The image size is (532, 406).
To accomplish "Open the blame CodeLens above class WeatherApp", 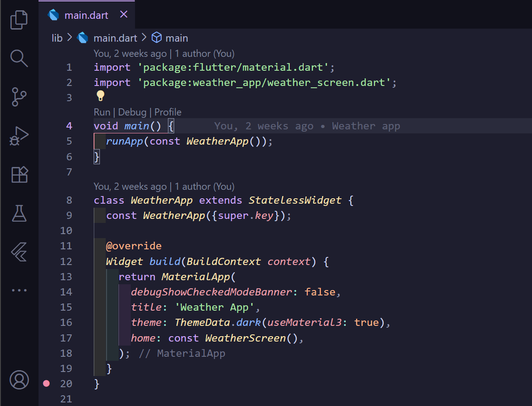I will 164,187.
